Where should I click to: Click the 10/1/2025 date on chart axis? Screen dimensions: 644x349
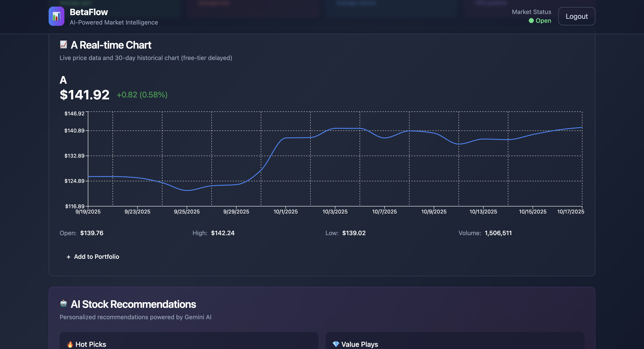(285, 212)
